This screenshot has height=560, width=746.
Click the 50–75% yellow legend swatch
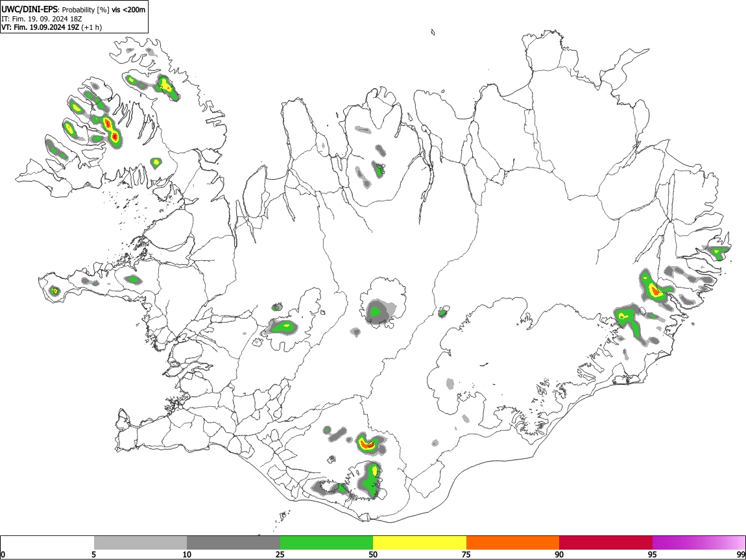(x=420, y=543)
